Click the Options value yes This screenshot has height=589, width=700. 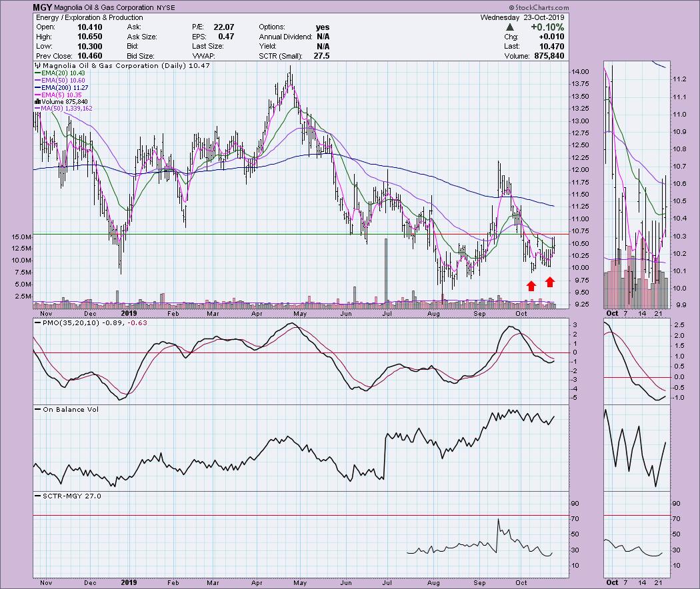coord(322,27)
